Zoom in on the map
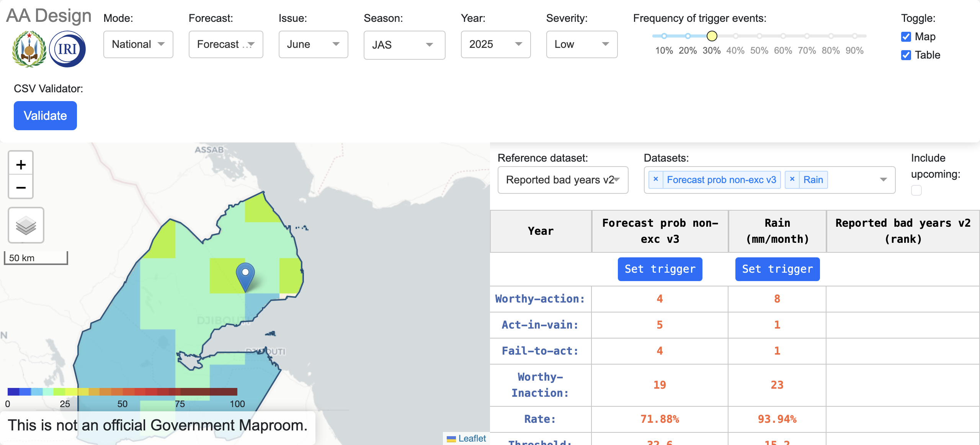This screenshot has height=445, width=980. (21, 164)
